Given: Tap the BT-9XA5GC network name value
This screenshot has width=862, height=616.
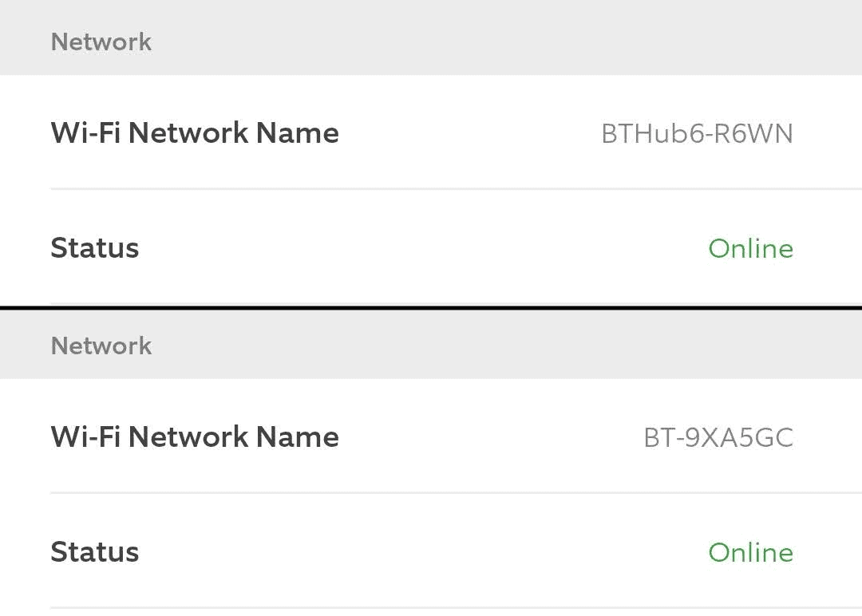Looking at the screenshot, I should pos(718,438).
